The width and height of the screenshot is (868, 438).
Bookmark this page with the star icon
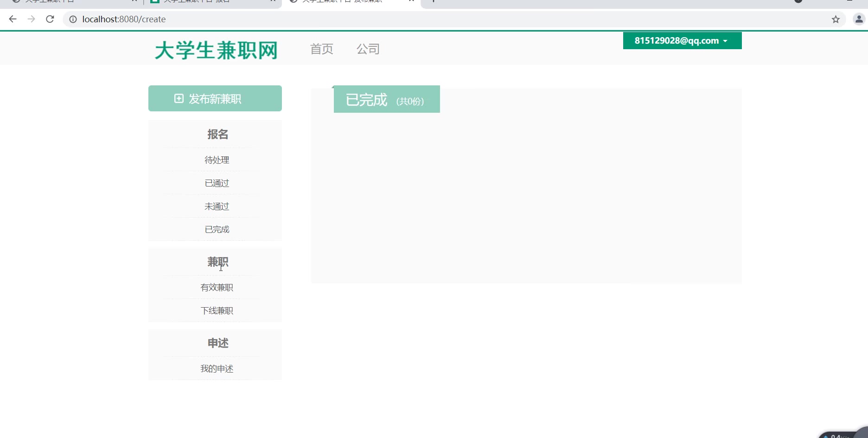point(836,19)
